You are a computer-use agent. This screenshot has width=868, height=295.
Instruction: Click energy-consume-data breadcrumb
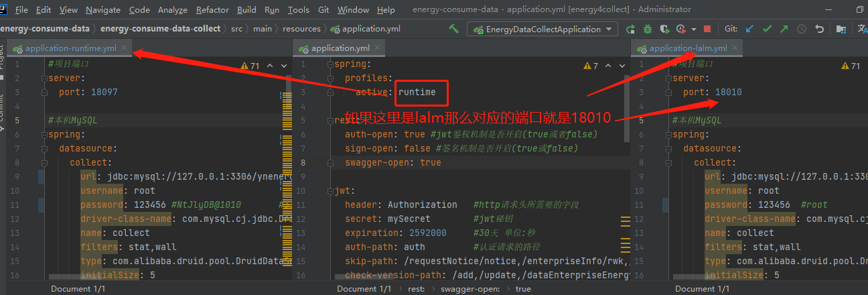point(46,29)
